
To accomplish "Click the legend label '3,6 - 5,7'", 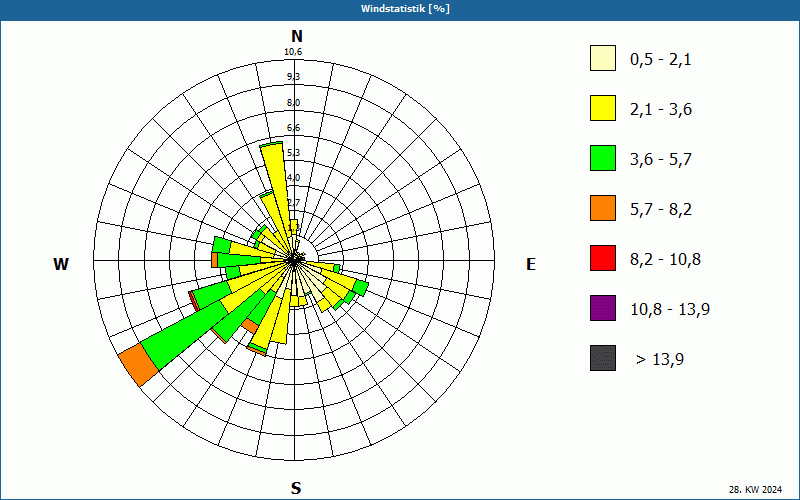I will [x=661, y=160].
